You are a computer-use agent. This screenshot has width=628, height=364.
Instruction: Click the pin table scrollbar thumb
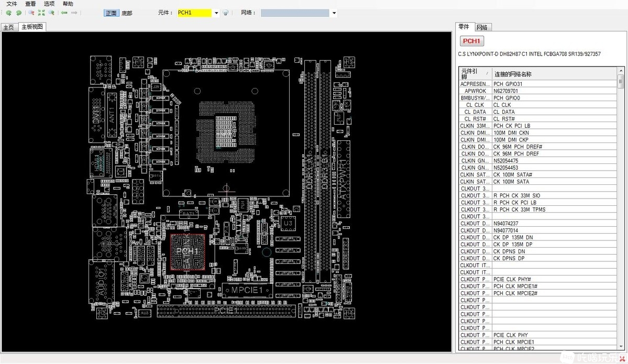pos(621,81)
